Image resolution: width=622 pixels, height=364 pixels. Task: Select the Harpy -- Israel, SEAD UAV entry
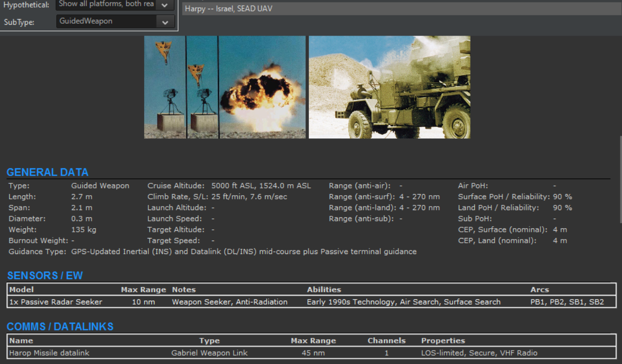pyautogui.click(x=401, y=9)
